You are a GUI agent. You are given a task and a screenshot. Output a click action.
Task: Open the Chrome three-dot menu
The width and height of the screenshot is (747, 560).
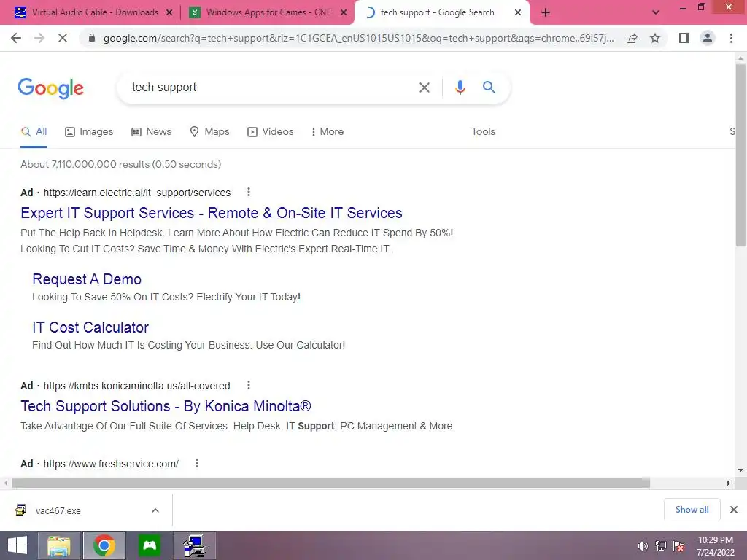(x=731, y=38)
